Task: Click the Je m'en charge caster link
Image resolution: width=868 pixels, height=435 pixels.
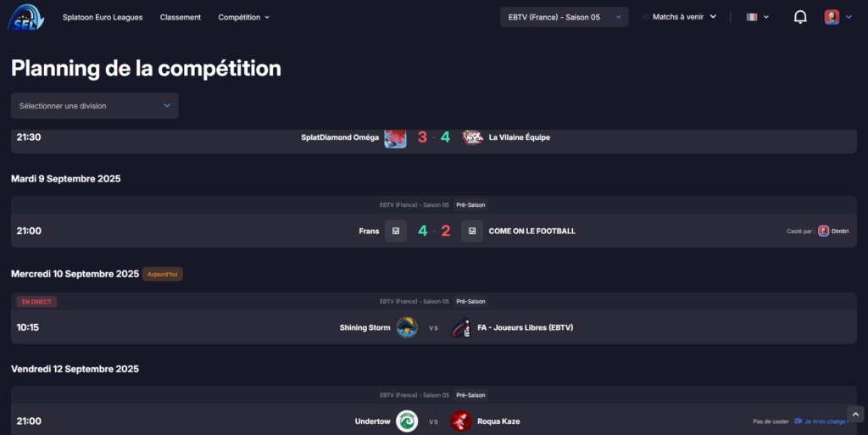Action: point(822,421)
